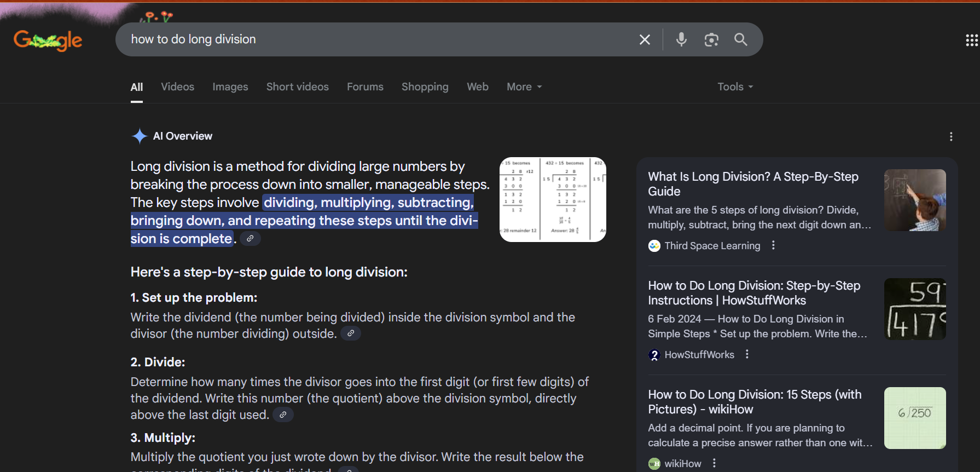
Task: Open the Short videos tab
Action: [x=298, y=87]
